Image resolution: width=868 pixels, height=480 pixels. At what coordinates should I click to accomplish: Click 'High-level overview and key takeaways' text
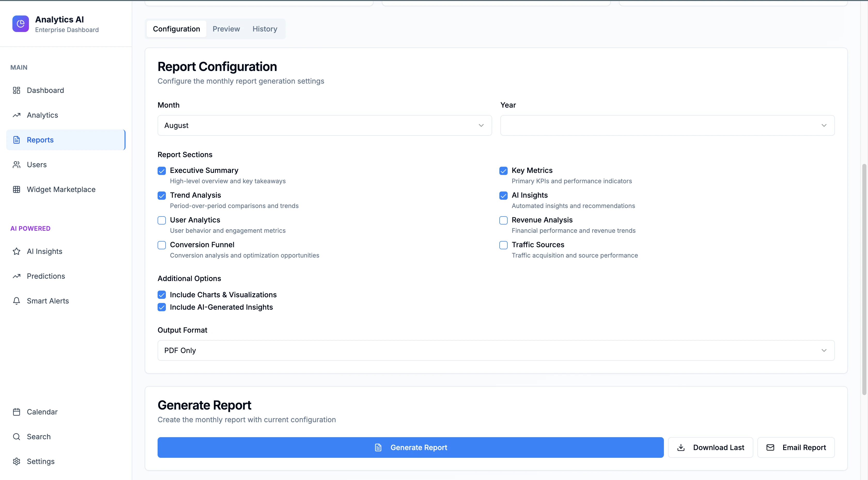pyautogui.click(x=227, y=181)
